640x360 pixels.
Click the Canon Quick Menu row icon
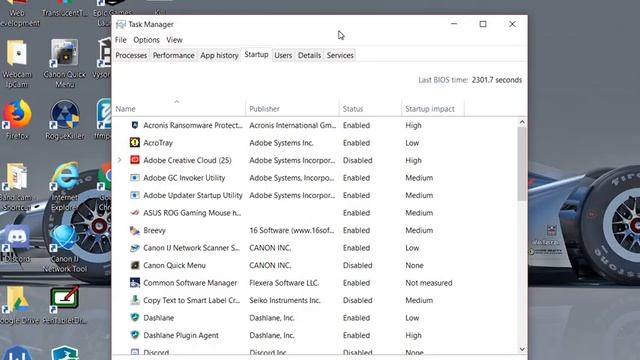click(135, 265)
